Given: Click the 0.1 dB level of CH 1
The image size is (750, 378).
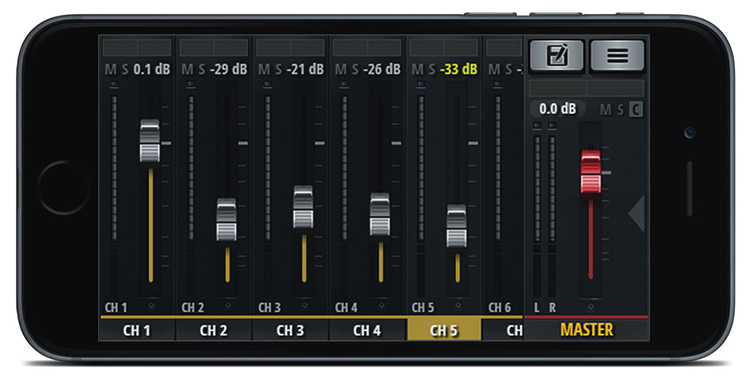Looking at the screenshot, I should pyautogui.click(x=152, y=69).
